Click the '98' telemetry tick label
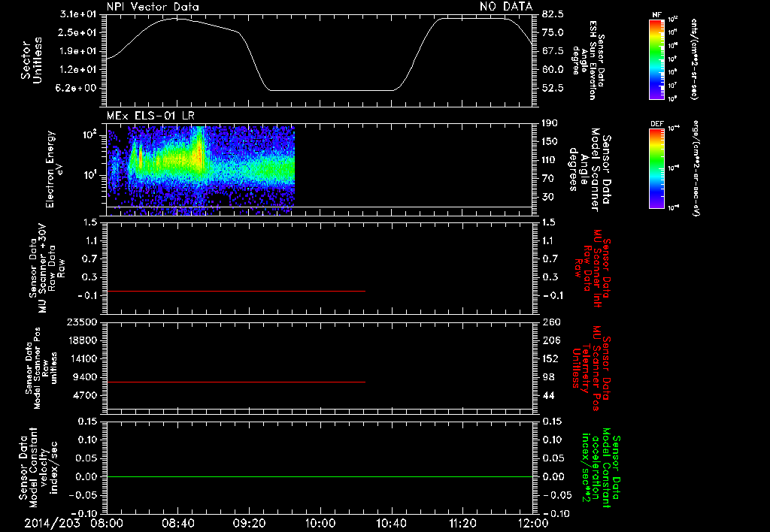 [548, 377]
